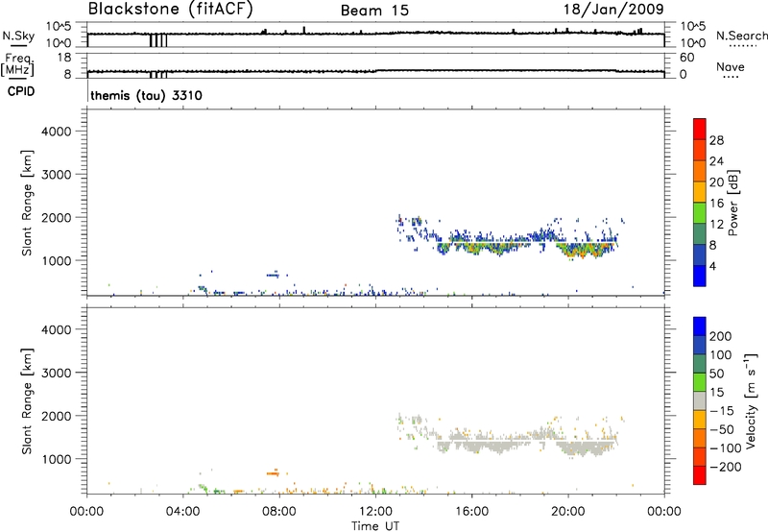The image size is (768, 532).
Task: Click the "-15" tick on Velocity colorbar
Action: click(722, 411)
